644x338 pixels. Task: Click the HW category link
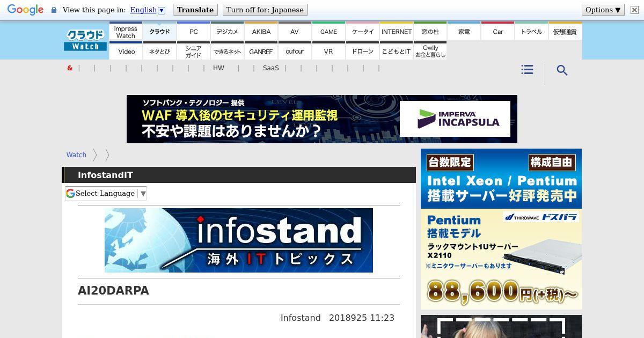point(218,68)
